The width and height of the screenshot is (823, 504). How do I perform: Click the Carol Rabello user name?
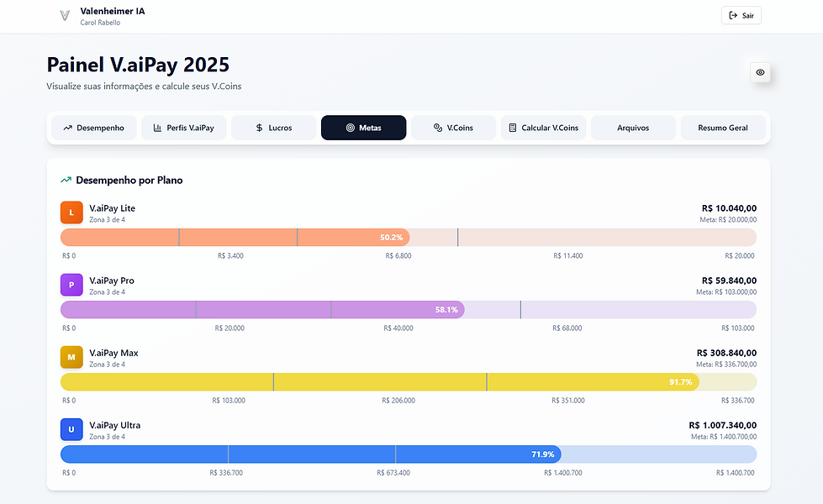100,23
